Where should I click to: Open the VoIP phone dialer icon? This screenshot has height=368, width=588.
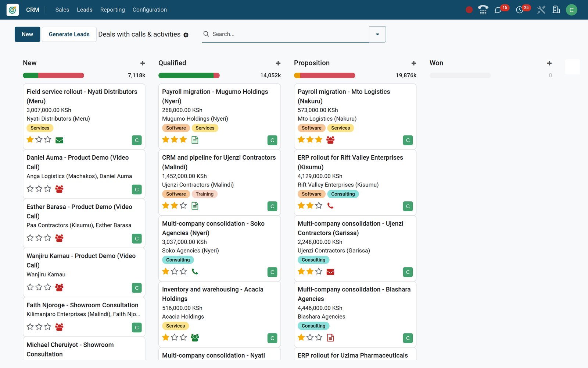click(x=483, y=10)
